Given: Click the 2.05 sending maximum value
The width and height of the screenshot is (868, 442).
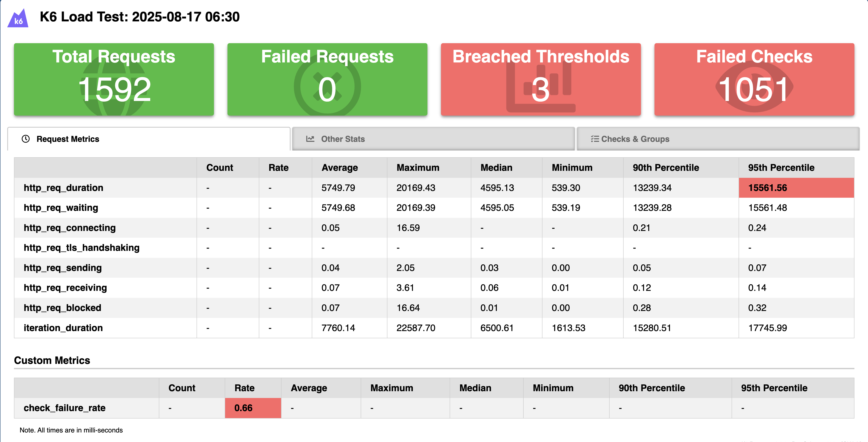Looking at the screenshot, I should click(x=405, y=268).
